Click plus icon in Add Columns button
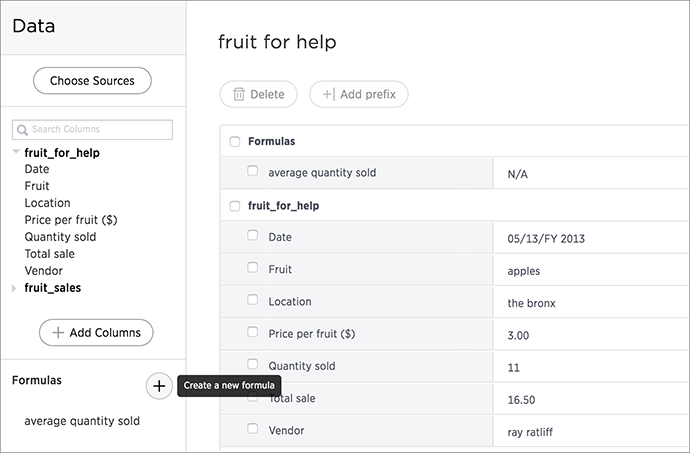 click(58, 333)
